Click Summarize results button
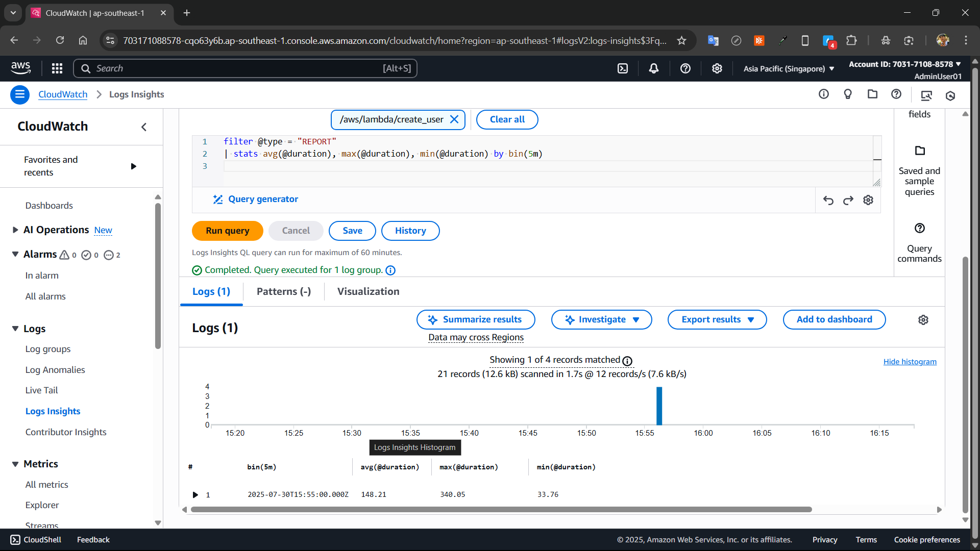Screen dimensions: 980x551 pyautogui.click(x=476, y=319)
